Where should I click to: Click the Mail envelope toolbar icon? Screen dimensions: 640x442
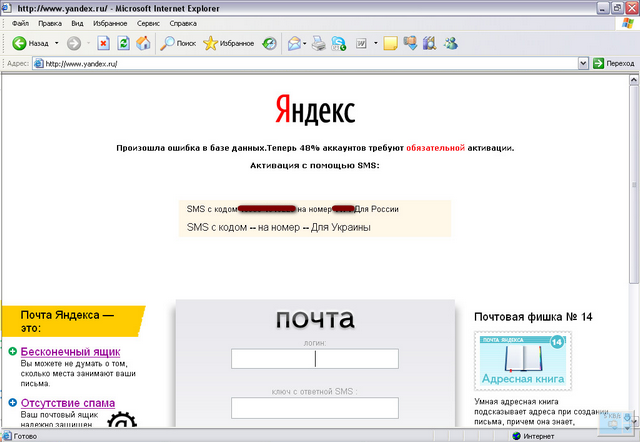(294, 43)
